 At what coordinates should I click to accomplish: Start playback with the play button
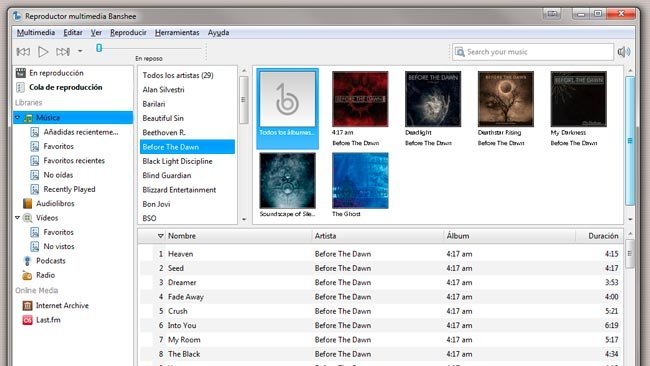(43, 52)
